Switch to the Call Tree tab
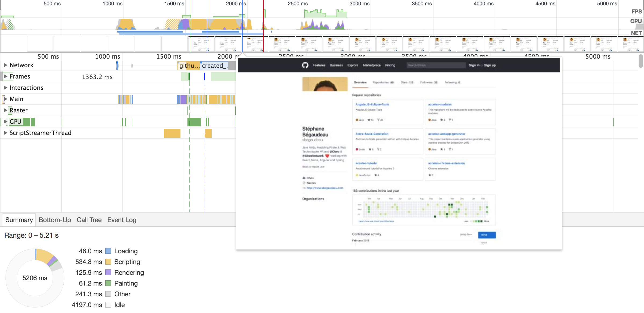Screen dimensions: 644x313 point(89,220)
